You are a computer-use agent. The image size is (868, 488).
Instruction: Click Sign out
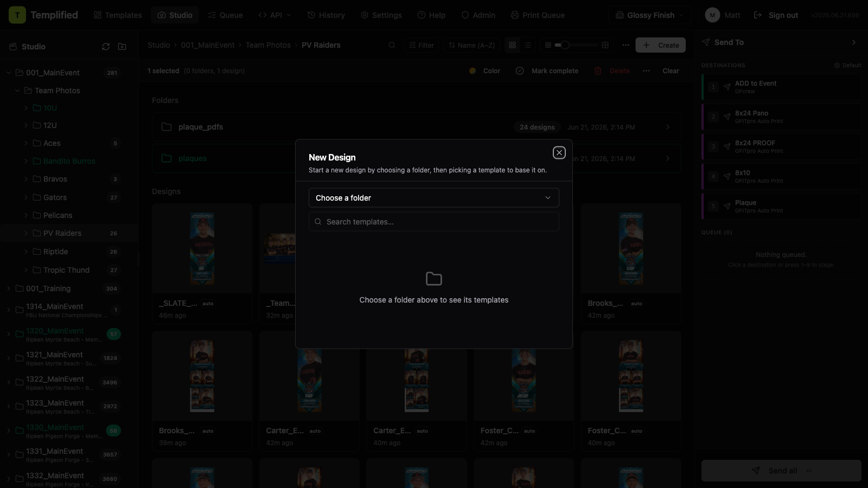[776, 15]
